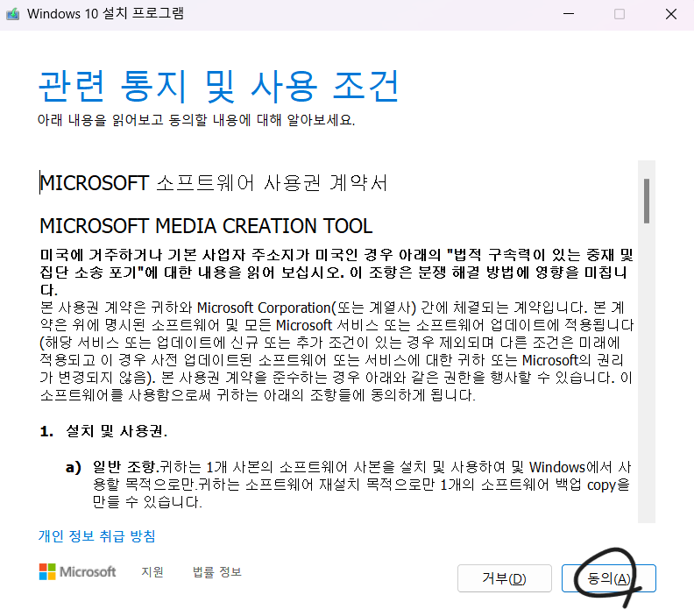Click the 관련 통지 및 사용 조건 title

219,86
